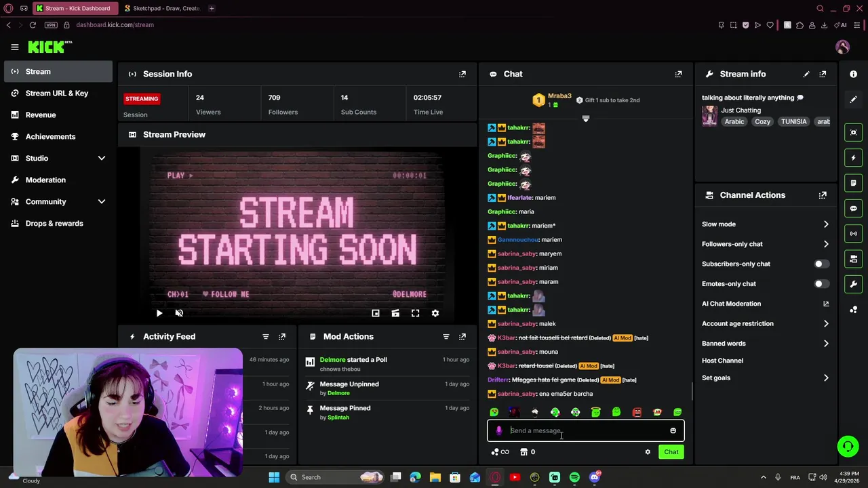This screenshot has width=868, height=488.
Task: Open the gift shop icon below chat
Action: (524, 452)
